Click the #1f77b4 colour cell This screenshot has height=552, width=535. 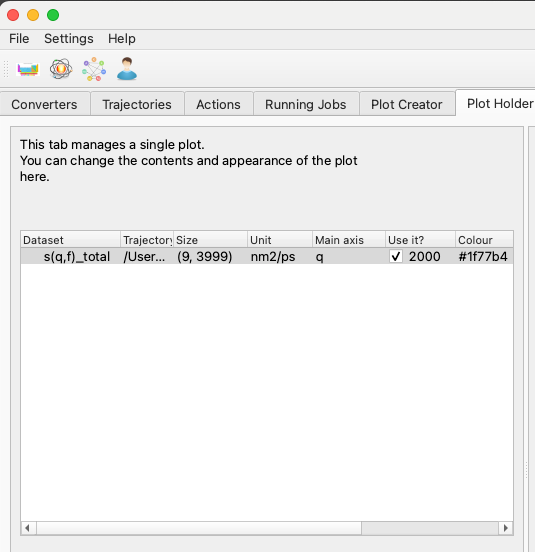click(x=483, y=256)
